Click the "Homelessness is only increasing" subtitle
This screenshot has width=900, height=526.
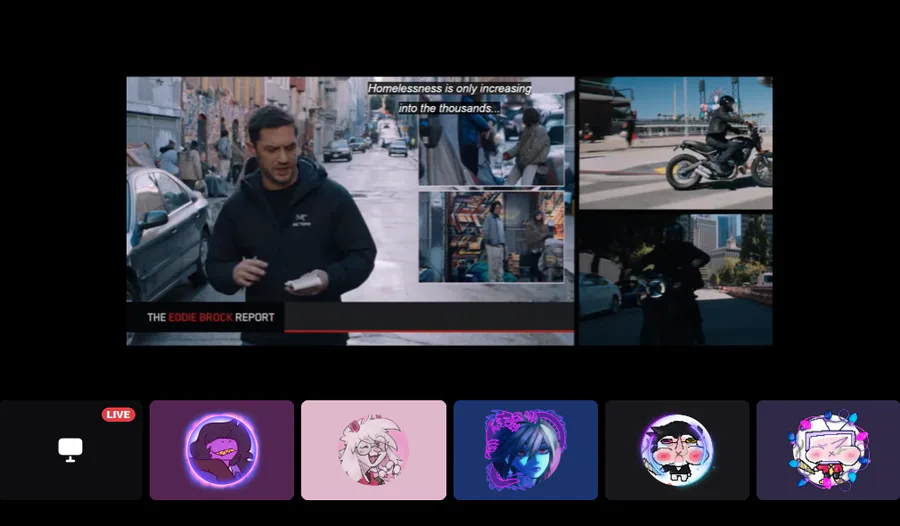tap(449, 88)
